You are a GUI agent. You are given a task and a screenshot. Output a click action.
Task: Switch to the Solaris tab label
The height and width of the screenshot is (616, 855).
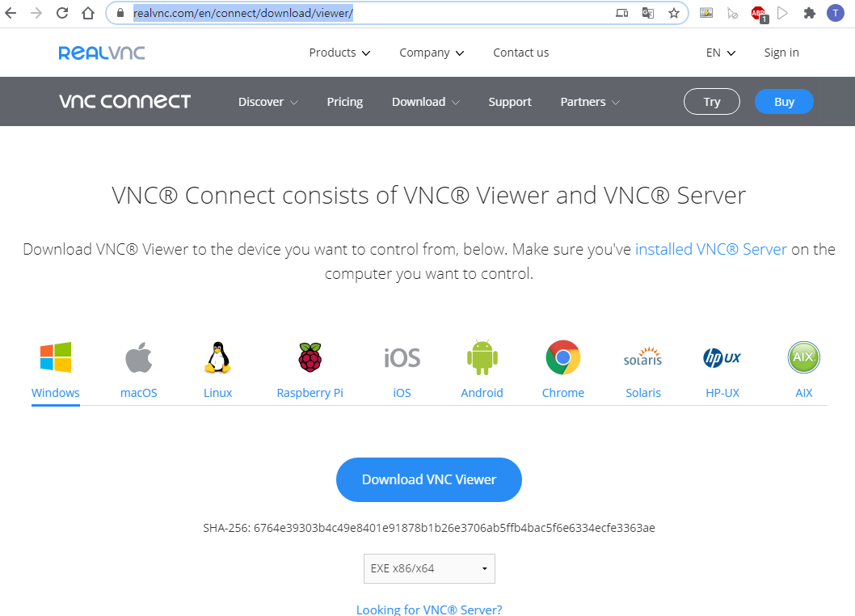643,393
